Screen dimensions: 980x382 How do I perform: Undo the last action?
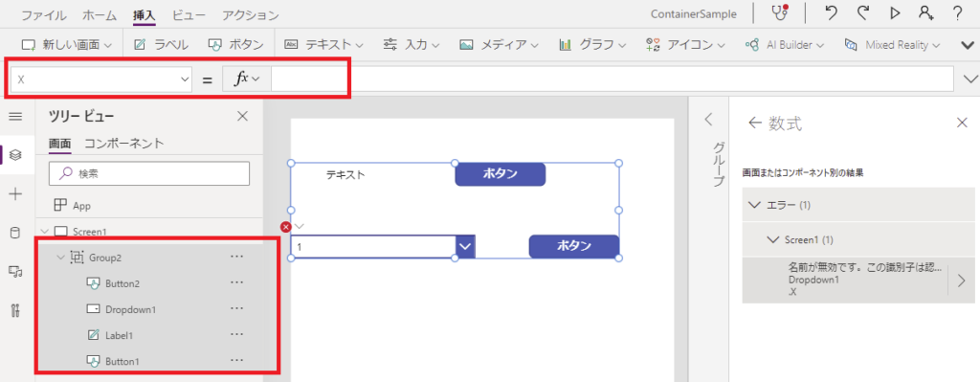(x=831, y=13)
